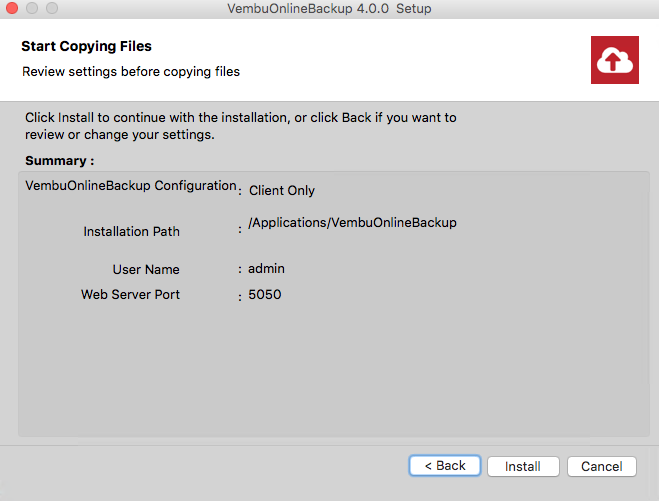Click the red Vembu cloud upload logo
The width and height of the screenshot is (659, 501).
click(x=614, y=60)
